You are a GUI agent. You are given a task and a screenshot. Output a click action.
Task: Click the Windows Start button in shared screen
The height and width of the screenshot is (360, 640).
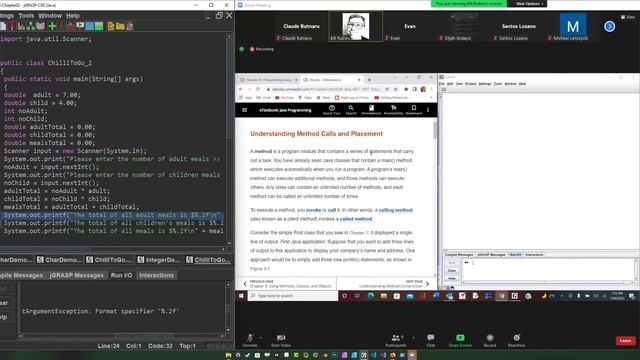[x=241, y=296]
